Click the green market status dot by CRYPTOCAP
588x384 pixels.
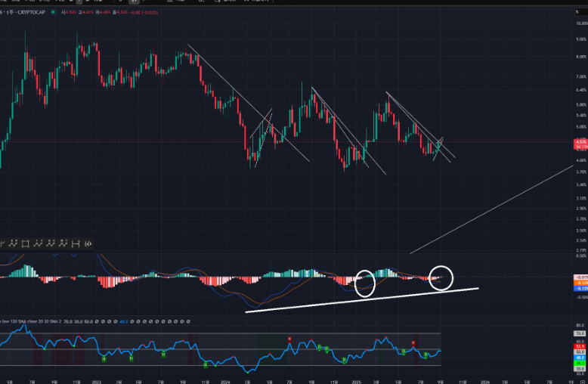(53, 12)
